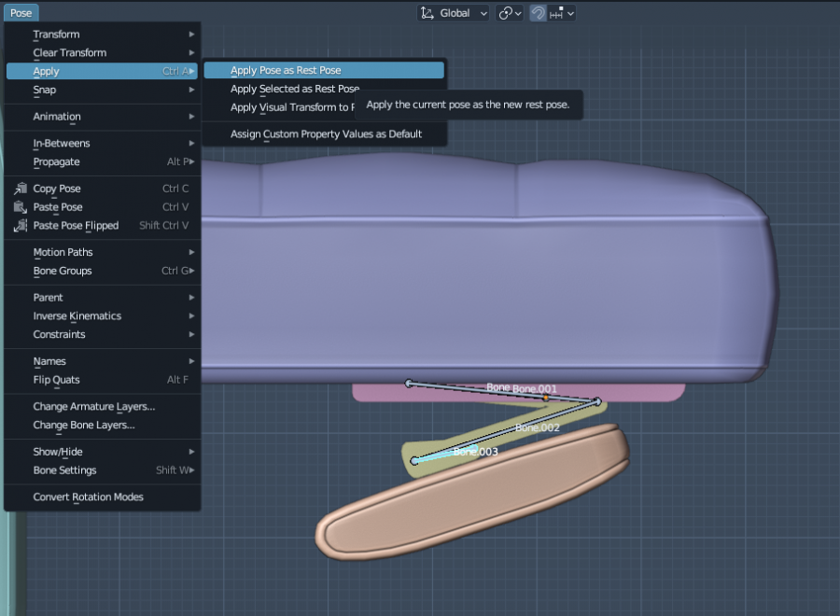Click Assign Custom Property Values as Default
This screenshot has height=616, width=840.
(326, 134)
